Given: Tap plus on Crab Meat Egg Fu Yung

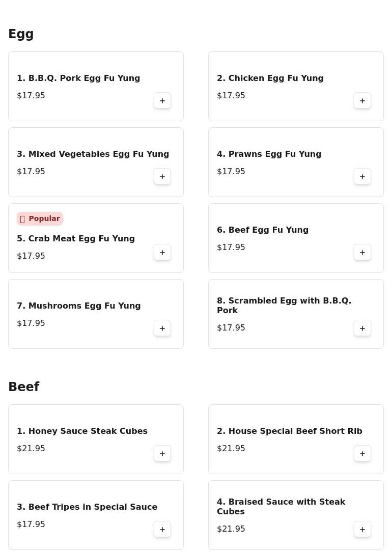Looking at the screenshot, I should click(162, 253).
